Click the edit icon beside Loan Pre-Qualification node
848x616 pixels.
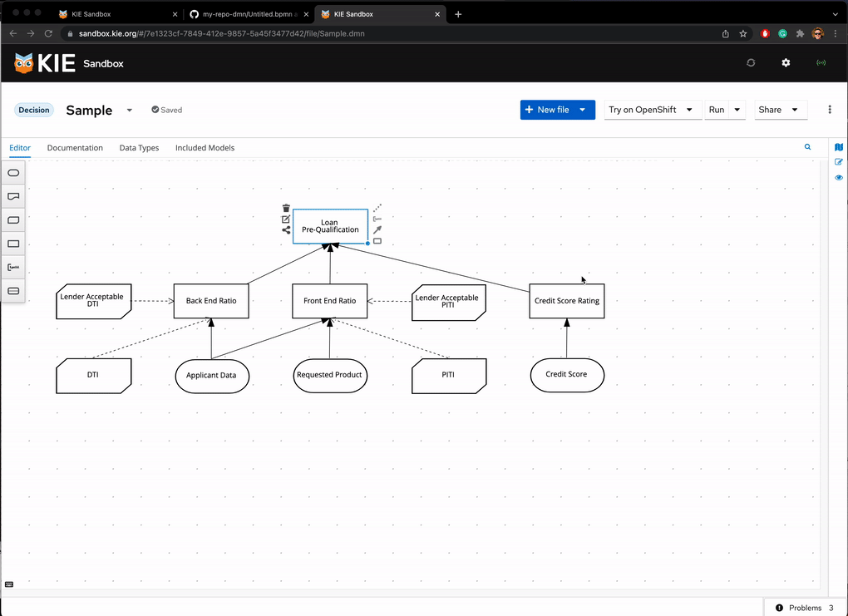(x=286, y=219)
